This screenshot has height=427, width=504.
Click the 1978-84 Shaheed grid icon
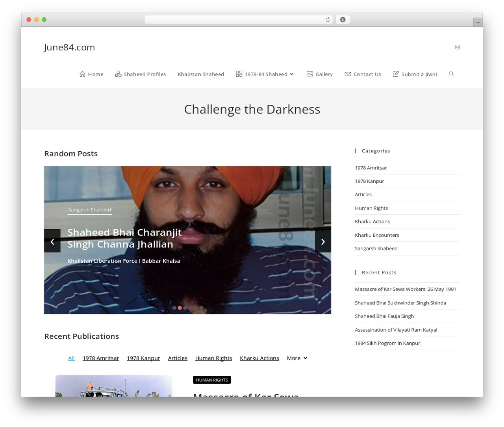239,74
